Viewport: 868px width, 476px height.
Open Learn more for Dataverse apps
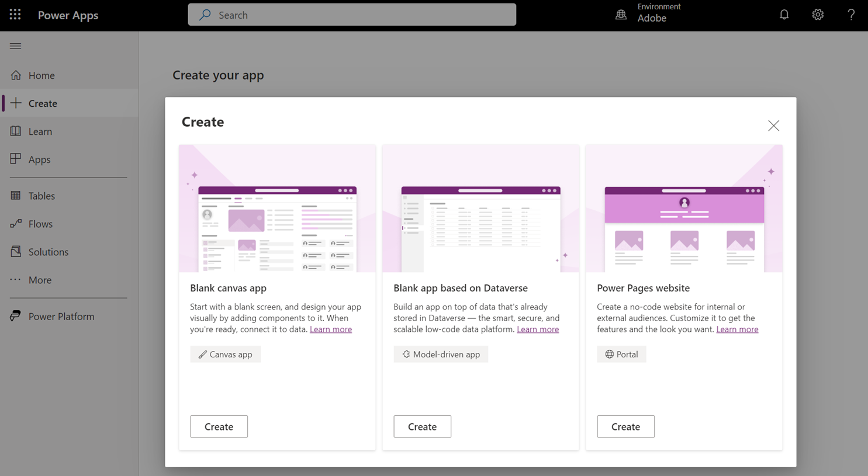[537, 329]
